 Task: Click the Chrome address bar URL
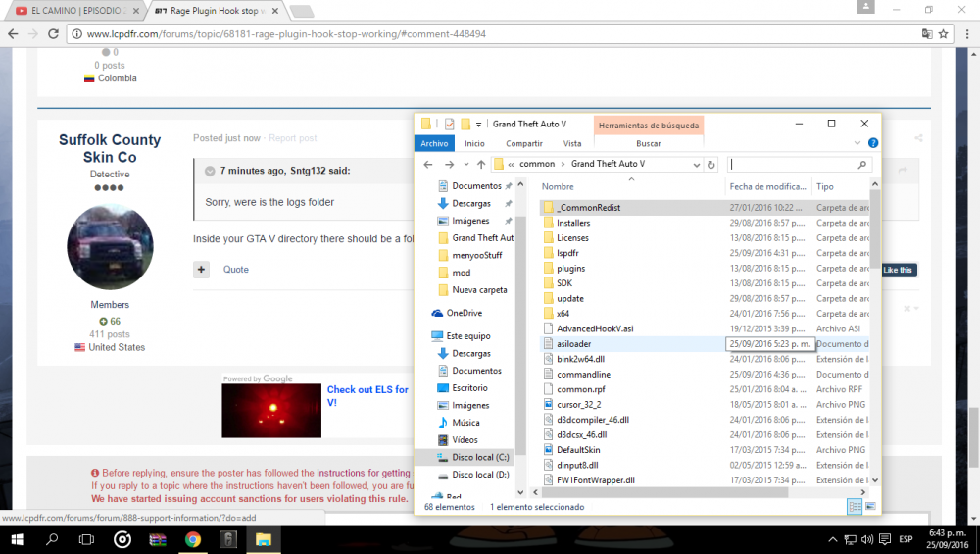pos(286,33)
